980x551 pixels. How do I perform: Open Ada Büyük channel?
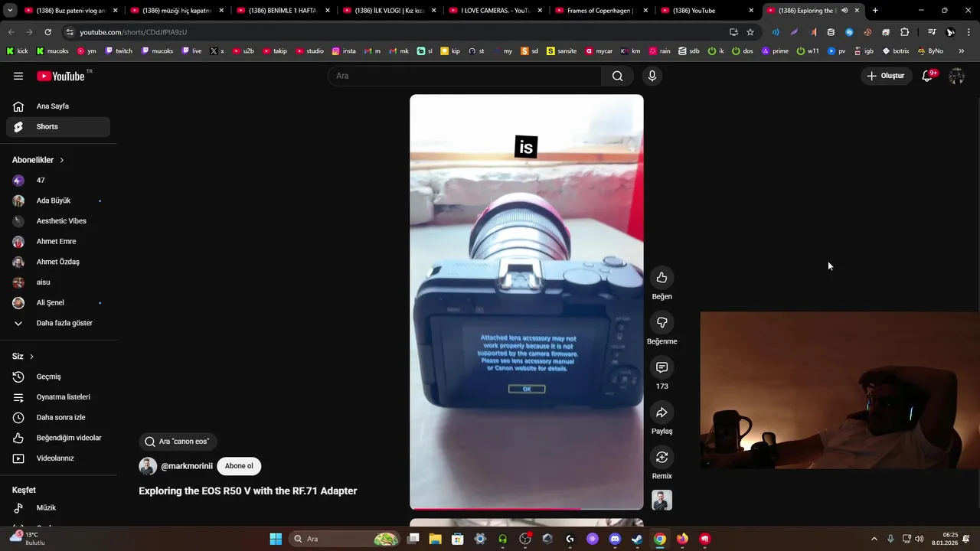pyautogui.click(x=58, y=201)
